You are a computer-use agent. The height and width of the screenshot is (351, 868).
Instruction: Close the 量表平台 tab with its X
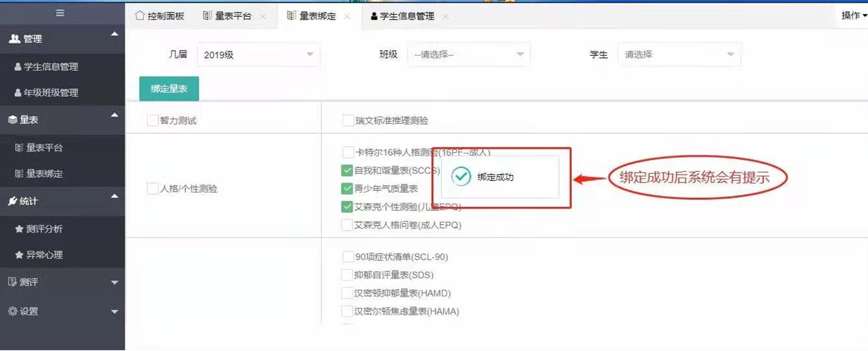(x=262, y=16)
